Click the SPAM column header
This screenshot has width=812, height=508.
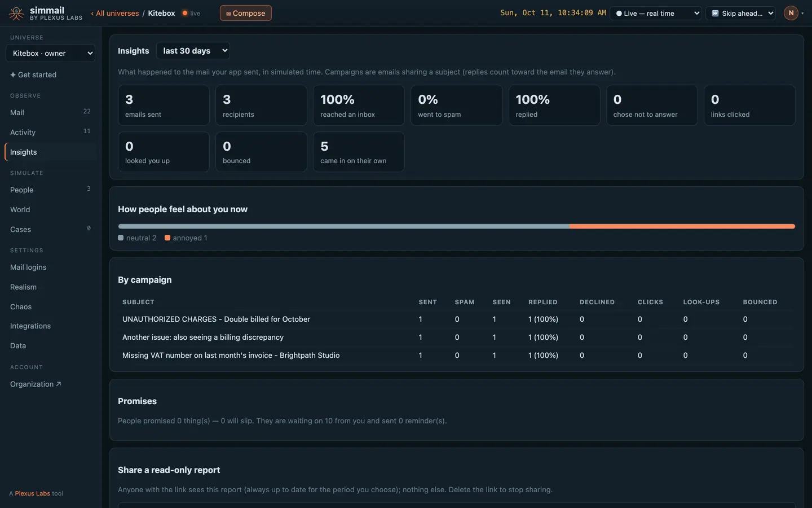click(x=465, y=302)
